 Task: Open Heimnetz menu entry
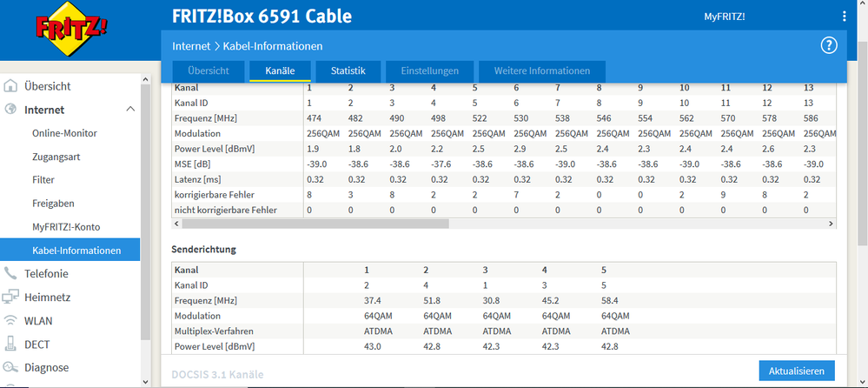coord(47,298)
